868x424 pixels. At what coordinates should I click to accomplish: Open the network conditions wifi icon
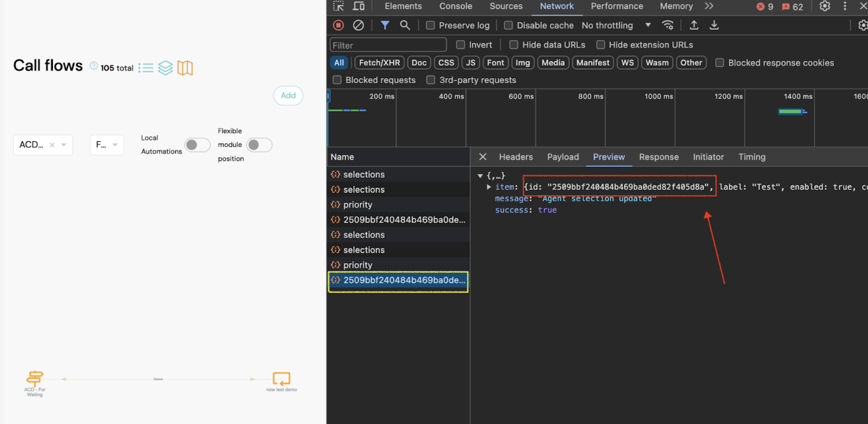[x=667, y=25]
